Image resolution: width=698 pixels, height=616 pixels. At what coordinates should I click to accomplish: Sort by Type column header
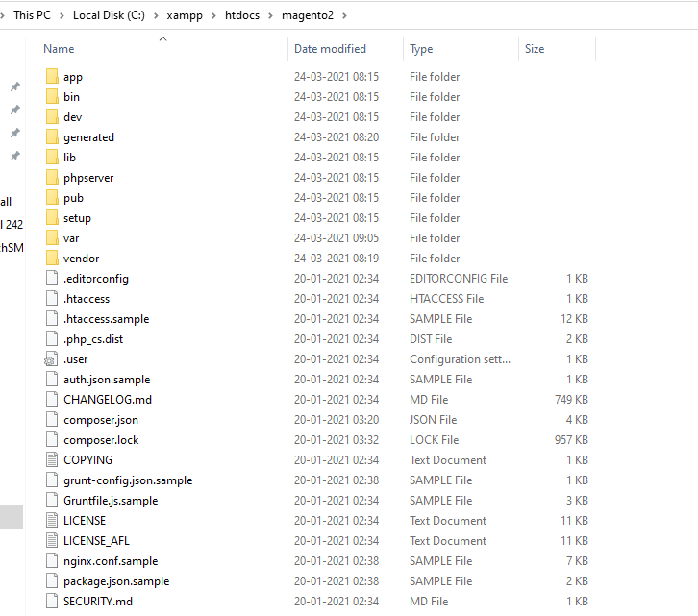421,48
